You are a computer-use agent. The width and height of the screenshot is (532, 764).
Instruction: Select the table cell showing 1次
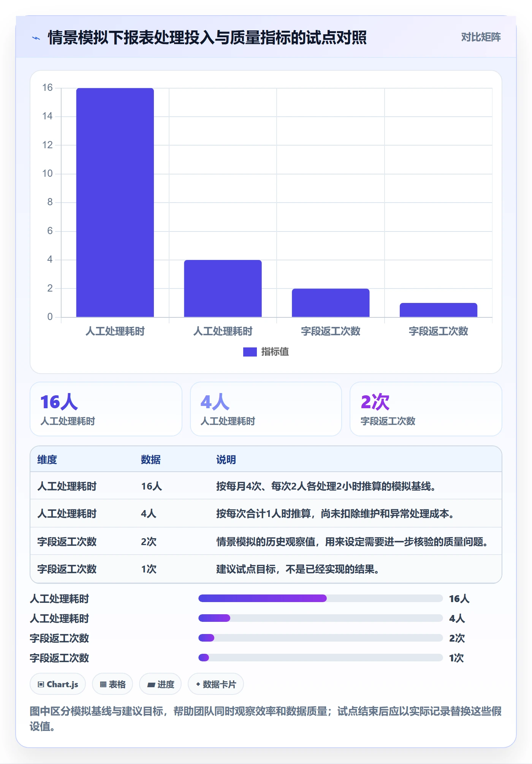149,569
